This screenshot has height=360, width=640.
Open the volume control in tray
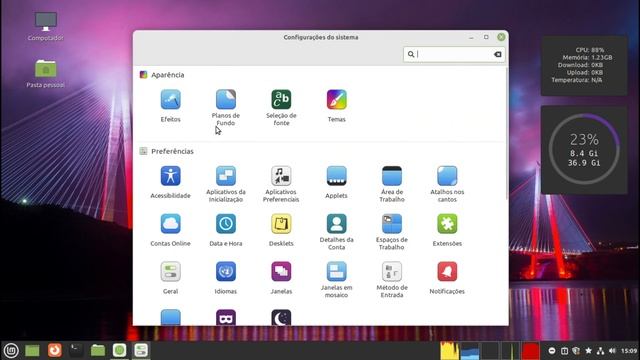pos(612,351)
